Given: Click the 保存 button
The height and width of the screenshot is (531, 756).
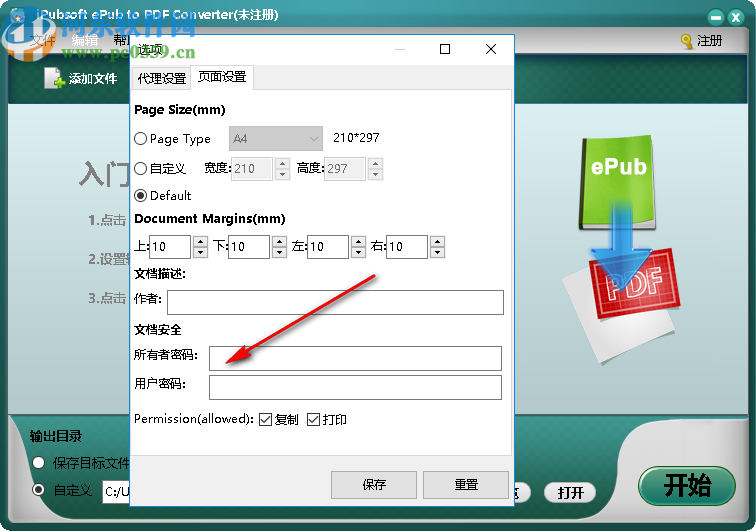Looking at the screenshot, I should click(374, 485).
